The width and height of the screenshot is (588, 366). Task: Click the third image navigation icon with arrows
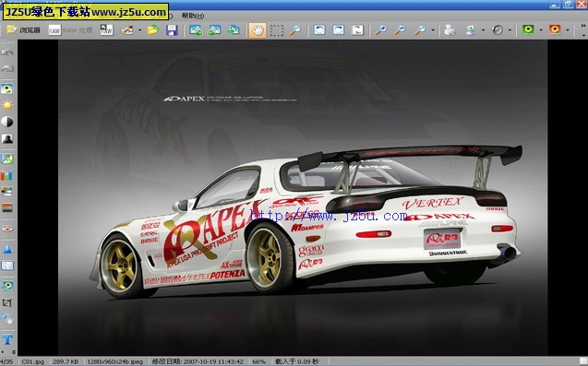coord(234,30)
